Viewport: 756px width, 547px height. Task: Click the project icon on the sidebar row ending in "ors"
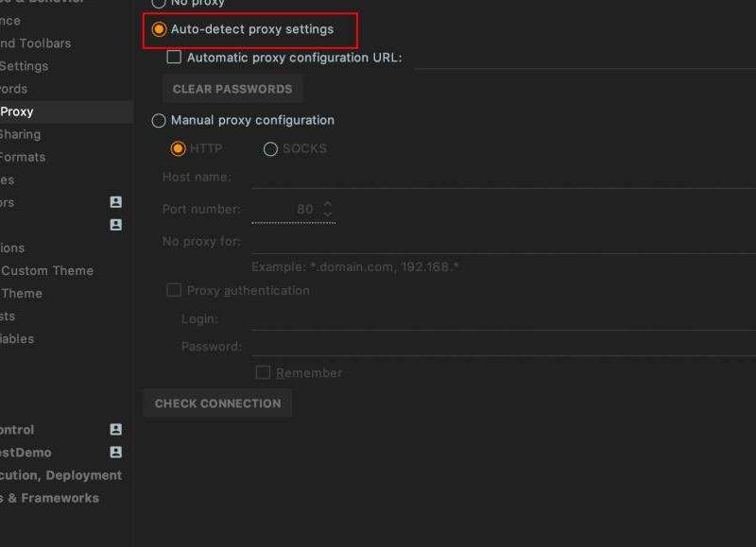[x=116, y=202]
